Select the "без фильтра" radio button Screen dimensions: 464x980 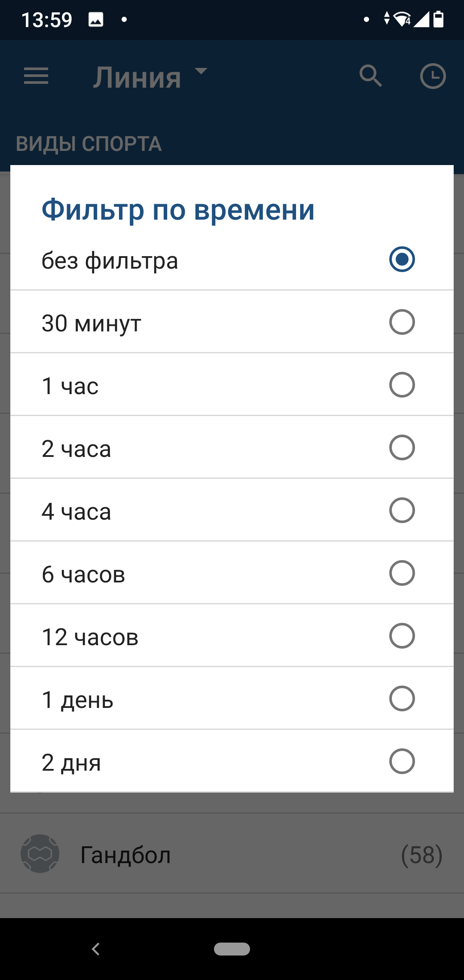pyautogui.click(x=402, y=259)
